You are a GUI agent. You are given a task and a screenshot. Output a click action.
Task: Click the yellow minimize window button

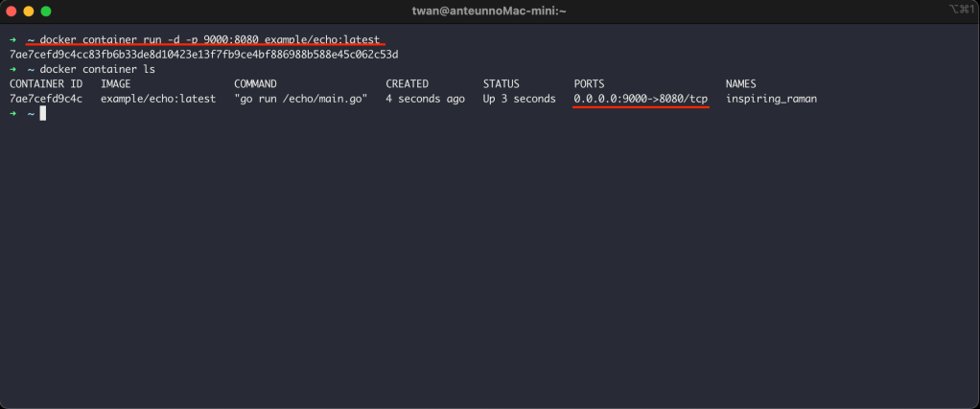pyautogui.click(x=28, y=11)
